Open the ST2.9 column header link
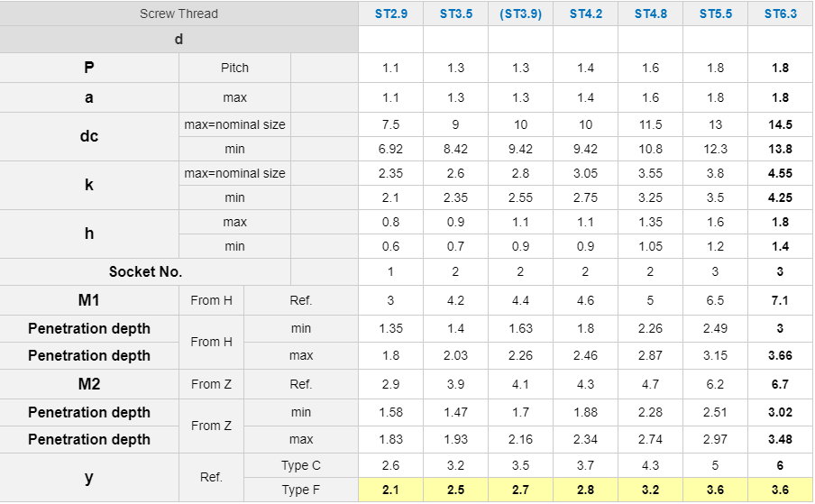Screen dimensions: 815x504 (390, 14)
